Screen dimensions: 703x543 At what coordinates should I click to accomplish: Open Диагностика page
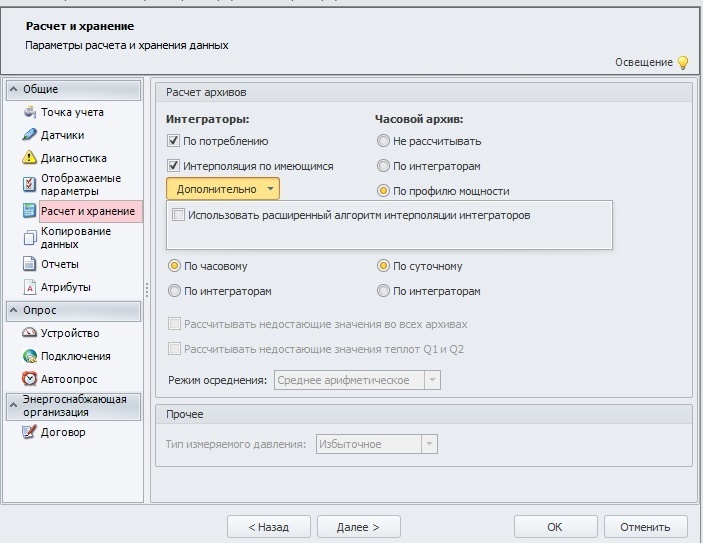coord(74,158)
